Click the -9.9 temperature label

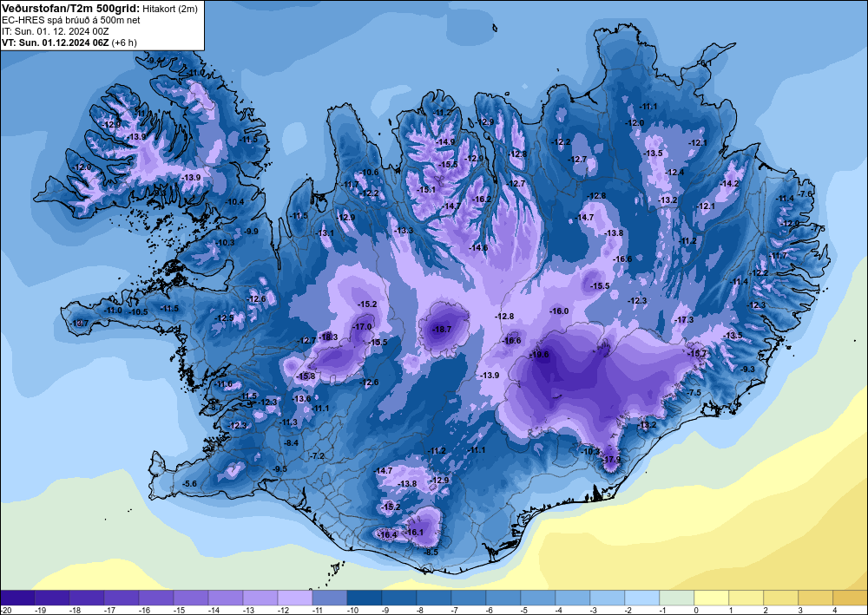pyautogui.click(x=252, y=232)
